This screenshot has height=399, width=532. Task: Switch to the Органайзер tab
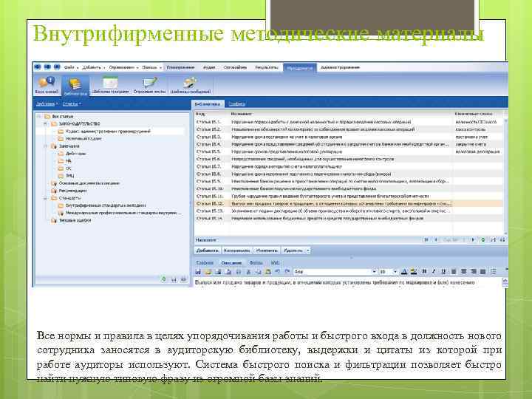(x=235, y=67)
